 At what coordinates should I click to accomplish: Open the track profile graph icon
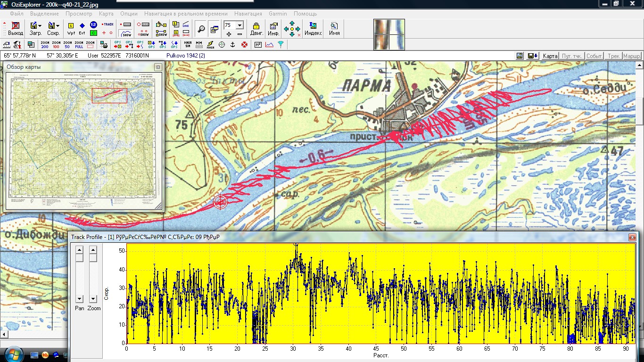tap(269, 45)
